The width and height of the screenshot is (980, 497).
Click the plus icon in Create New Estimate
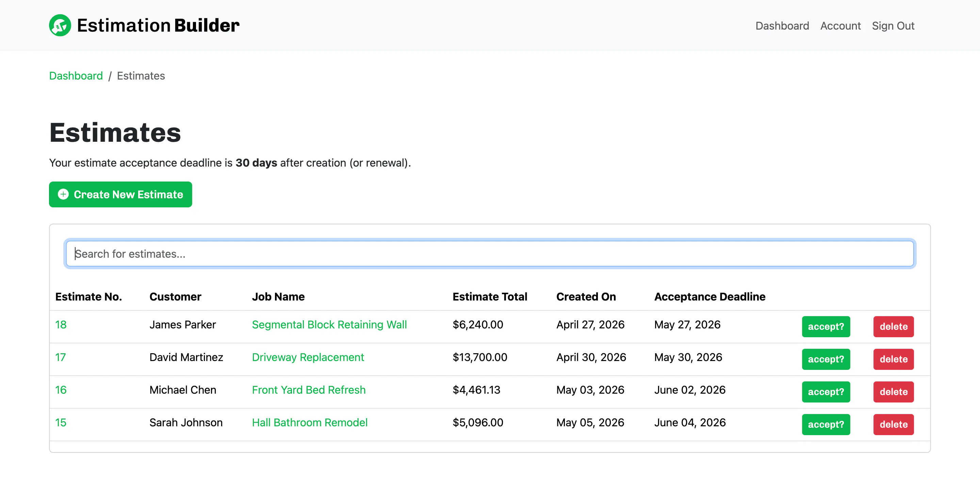coord(63,194)
